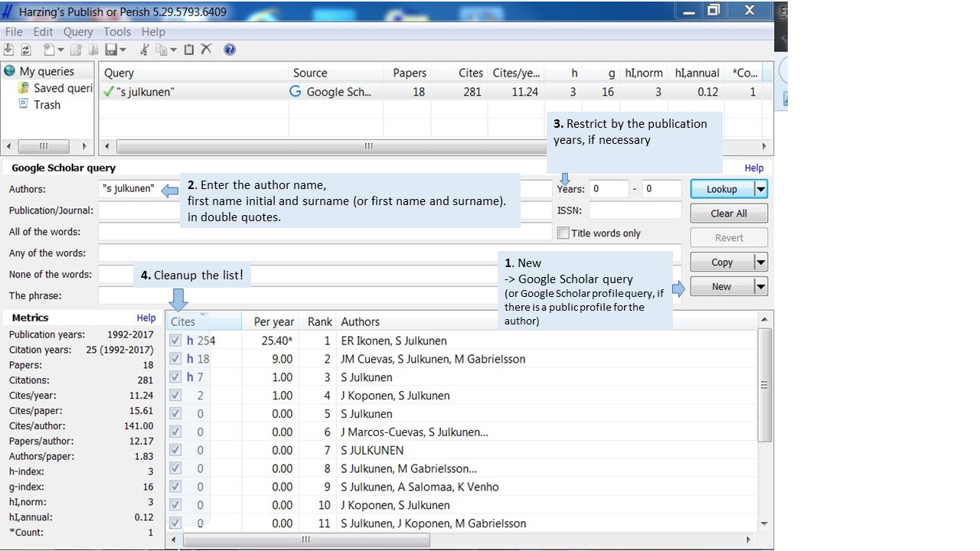
Task: Toggle the Title words only checkbox
Action: (563, 233)
